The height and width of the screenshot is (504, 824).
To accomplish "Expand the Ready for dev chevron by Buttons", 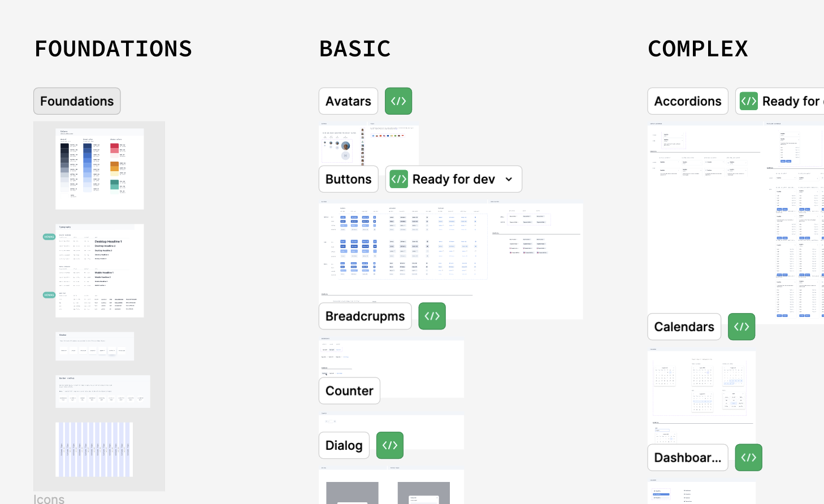I will [509, 179].
